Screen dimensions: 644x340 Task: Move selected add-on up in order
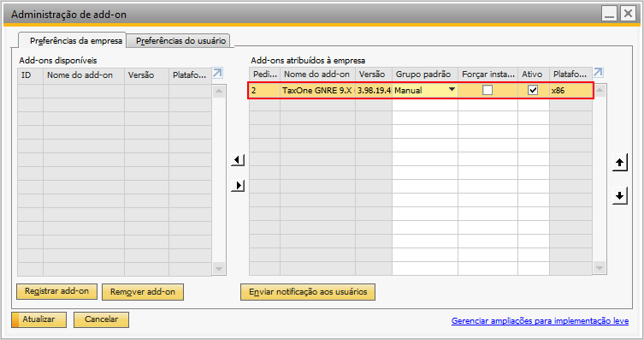tap(620, 163)
